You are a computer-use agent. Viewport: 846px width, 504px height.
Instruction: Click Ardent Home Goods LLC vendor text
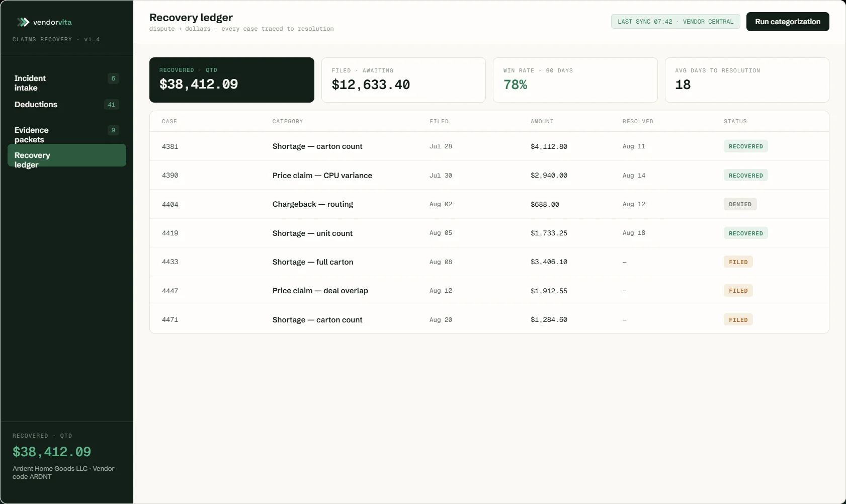(63, 472)
